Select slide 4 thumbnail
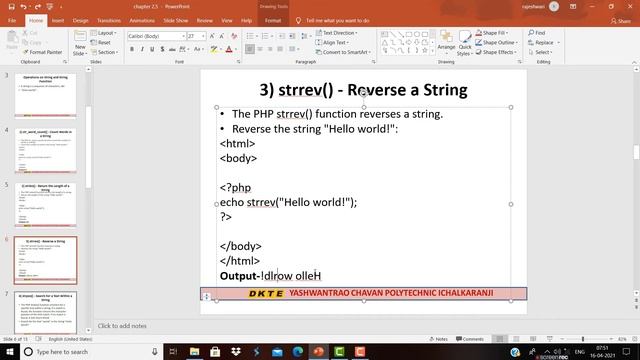The image size is (640, 360). coord(45,151)
